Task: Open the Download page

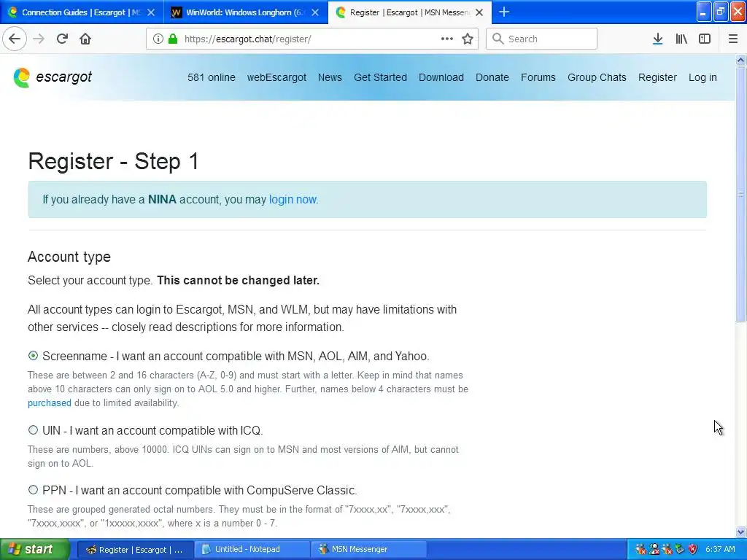Action: (x=441, y=77)
